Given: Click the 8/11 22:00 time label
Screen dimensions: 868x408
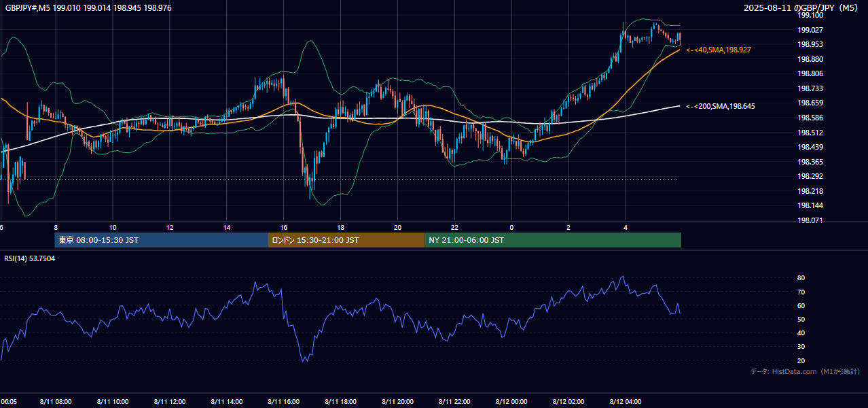Looking at the screenshot, I should (455, 402).
